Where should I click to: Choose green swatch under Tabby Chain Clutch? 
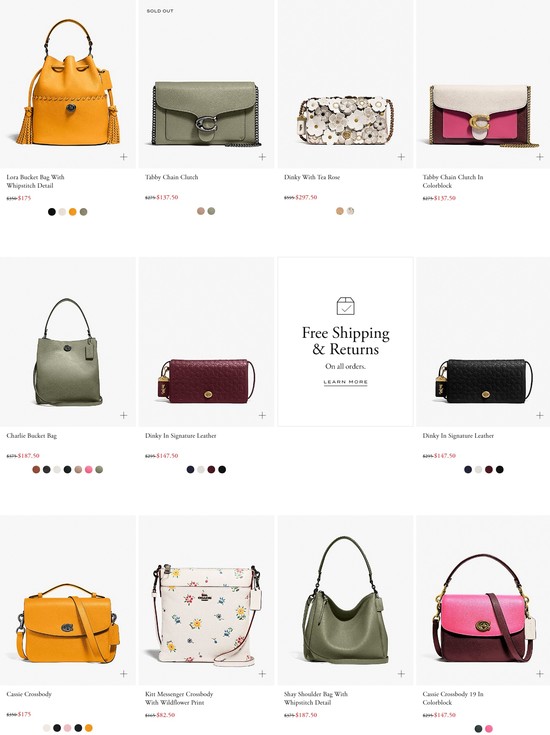tap(211, 211)
